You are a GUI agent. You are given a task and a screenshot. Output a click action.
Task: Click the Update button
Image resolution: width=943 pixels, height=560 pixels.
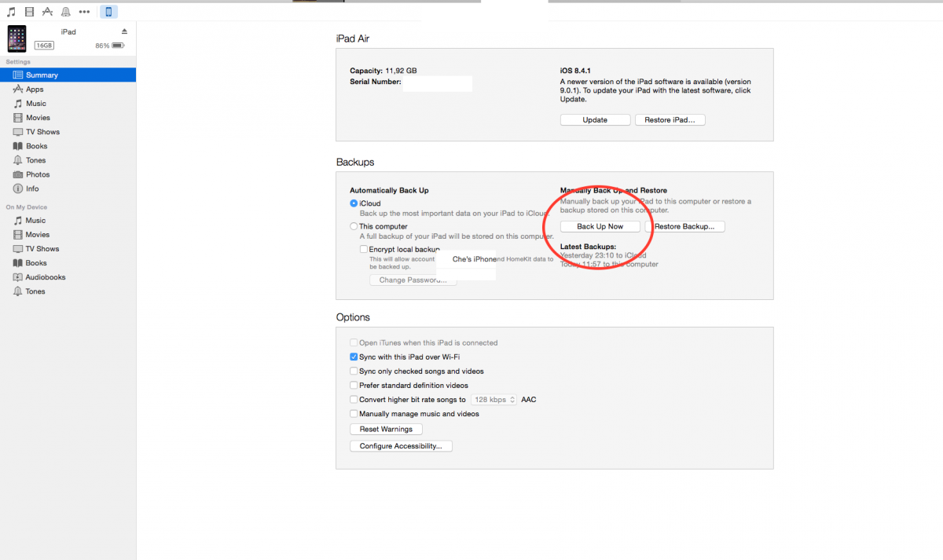coord(595,120)
